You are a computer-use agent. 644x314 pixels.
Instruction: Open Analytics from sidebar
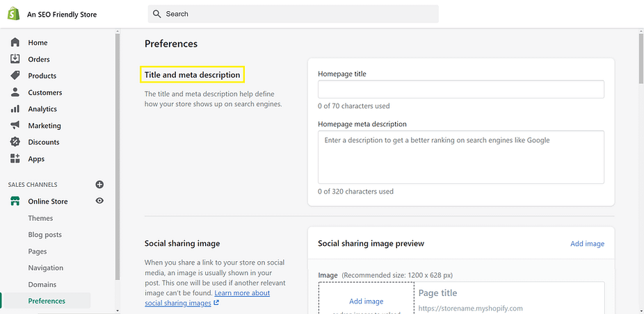[x=42, y=109]
